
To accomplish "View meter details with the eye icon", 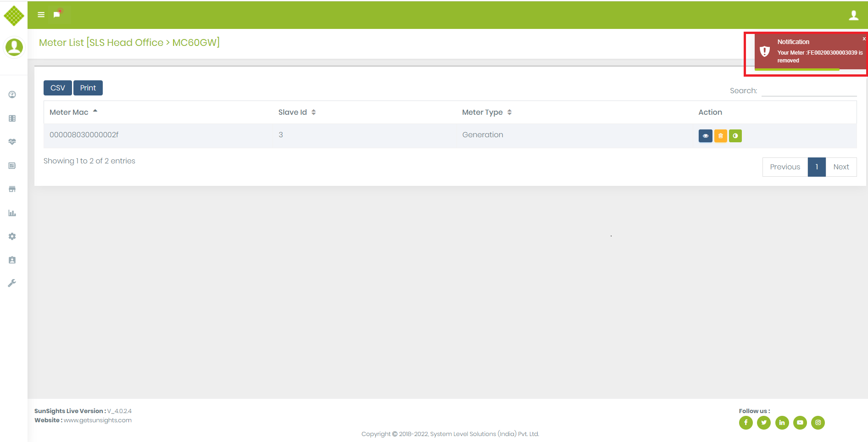I will tap(705, 136).
